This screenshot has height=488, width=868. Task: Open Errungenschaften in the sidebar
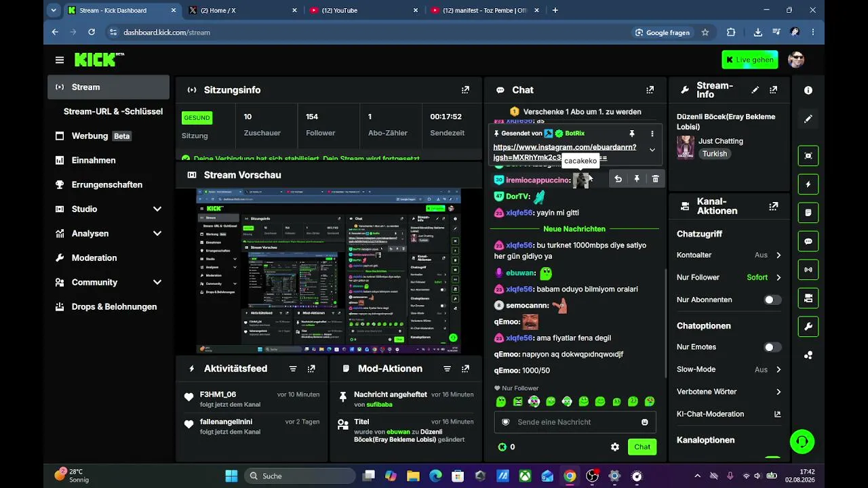pyautogui.click(x=108, y=184)
